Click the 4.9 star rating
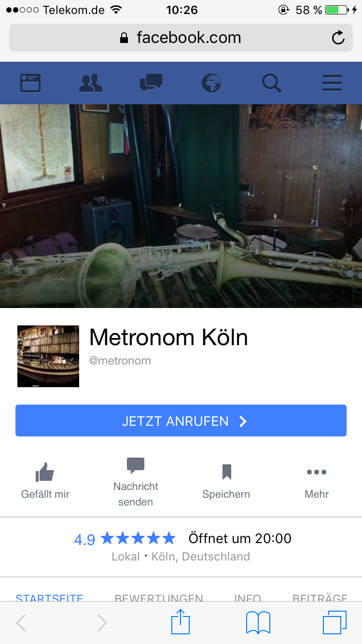The height and width of the screenshot is (644, 362). point(125,539)
